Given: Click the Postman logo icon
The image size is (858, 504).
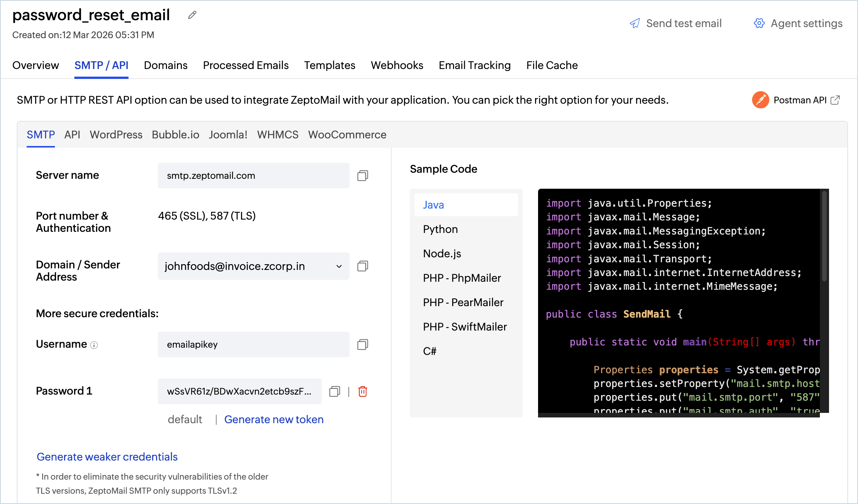Looking at the screenshot, I should 760,100.
